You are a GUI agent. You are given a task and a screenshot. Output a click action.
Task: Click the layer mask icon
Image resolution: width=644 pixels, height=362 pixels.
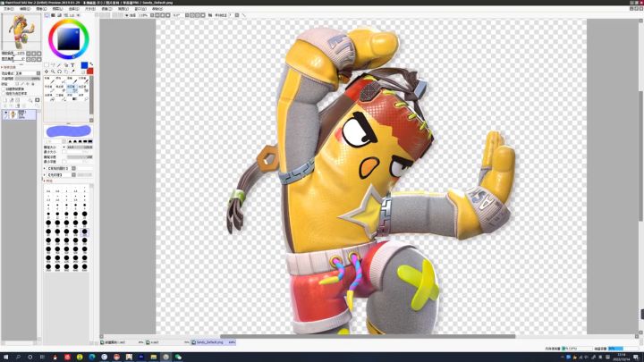coord(38,100)
